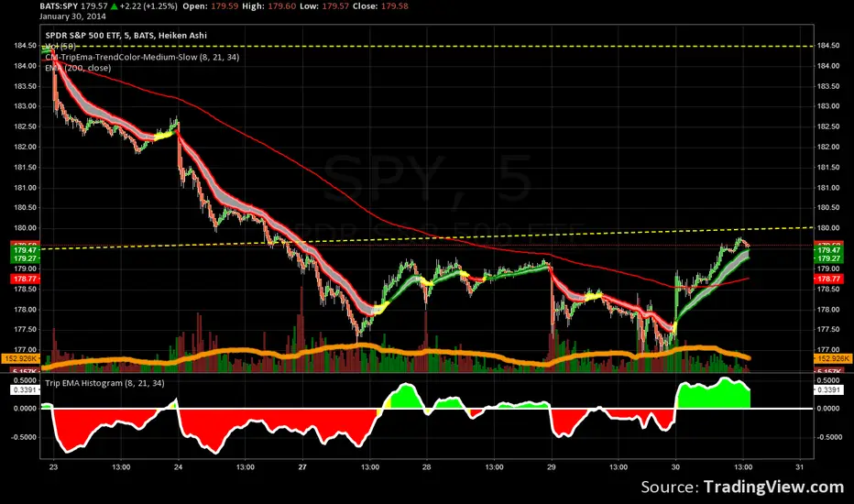
Task: Click the 30 date label on time axis
Action: [675, 467]
